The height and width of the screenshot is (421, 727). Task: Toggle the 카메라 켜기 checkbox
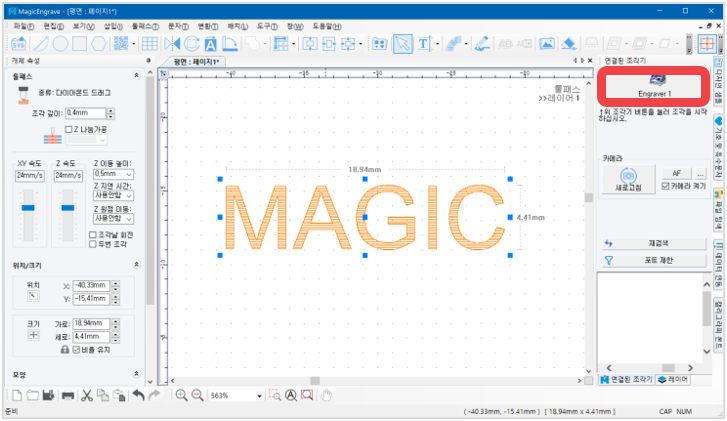[x=665, y=186]
